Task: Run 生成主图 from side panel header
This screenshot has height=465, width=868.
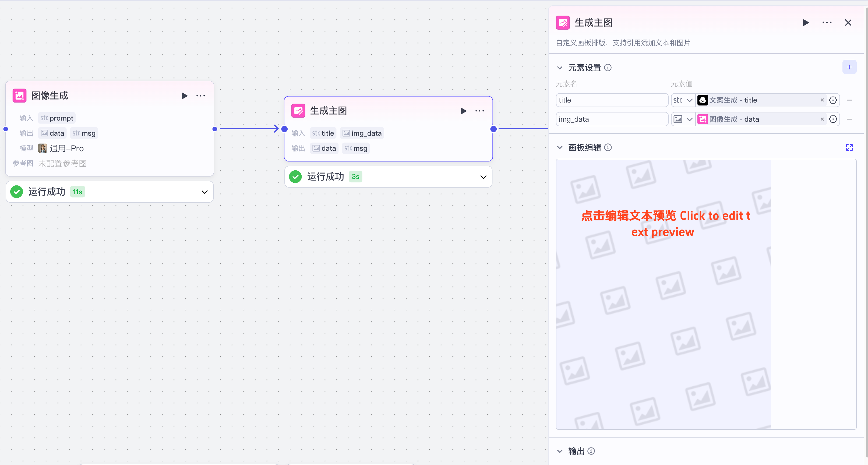Action: (x=805, y=23)
